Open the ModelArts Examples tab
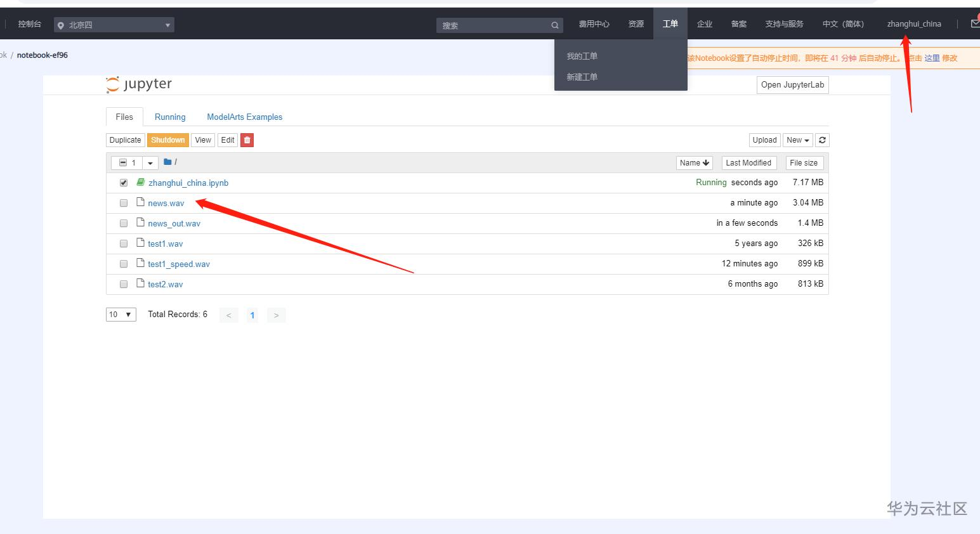The height and width of the screenshot is (534, 980). click(245, 117)
